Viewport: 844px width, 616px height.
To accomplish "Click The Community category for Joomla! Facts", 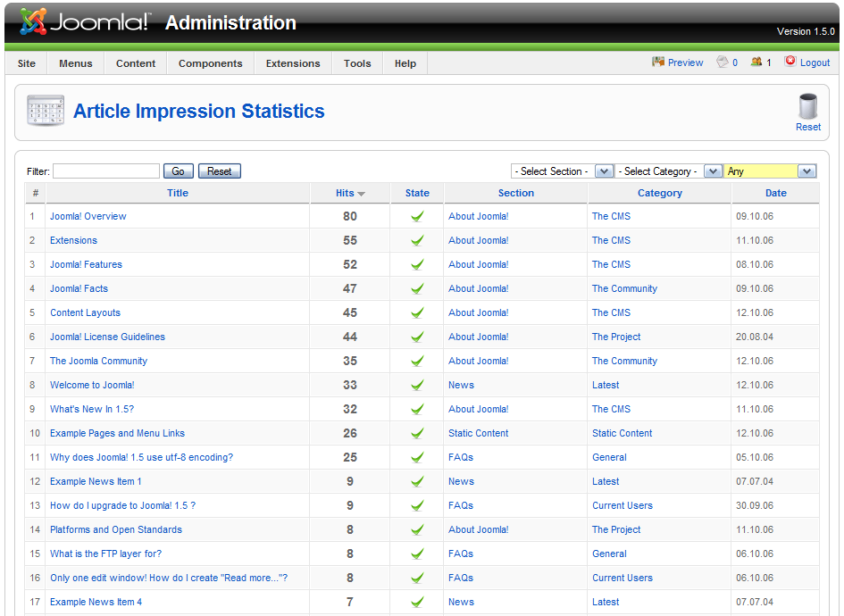I will 624,289.
